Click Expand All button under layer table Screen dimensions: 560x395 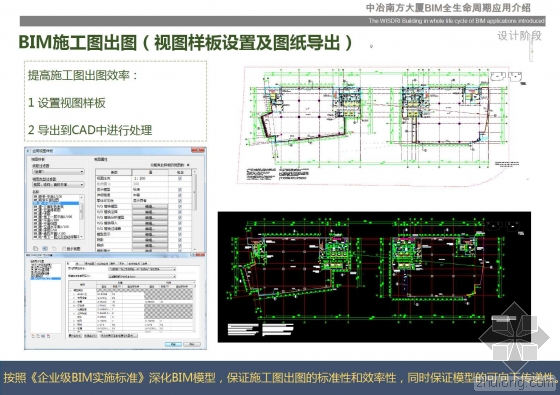(x=75, y=336)
